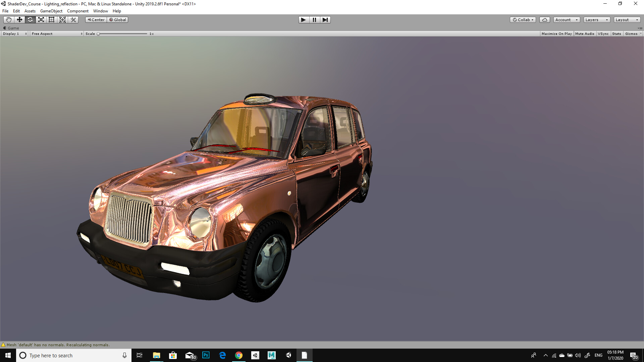Click the Unity cloud services icon
Screen dimensions: 644x362
point(544,20)
